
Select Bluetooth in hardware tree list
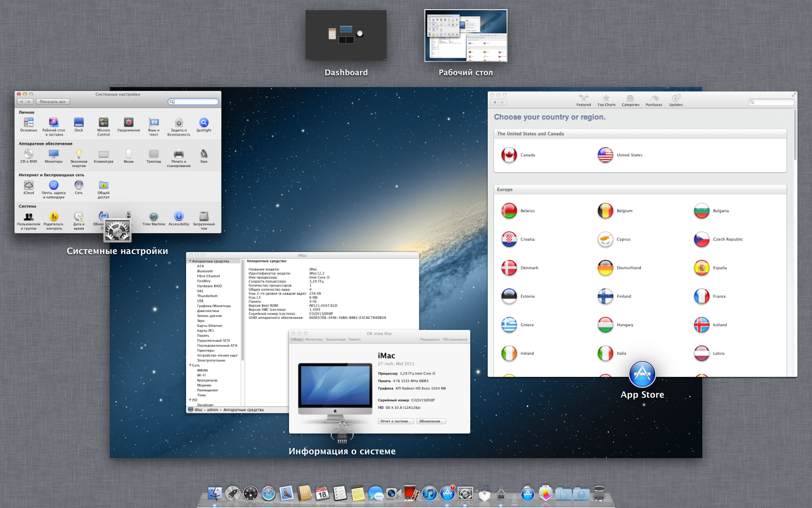pos(205,271)
